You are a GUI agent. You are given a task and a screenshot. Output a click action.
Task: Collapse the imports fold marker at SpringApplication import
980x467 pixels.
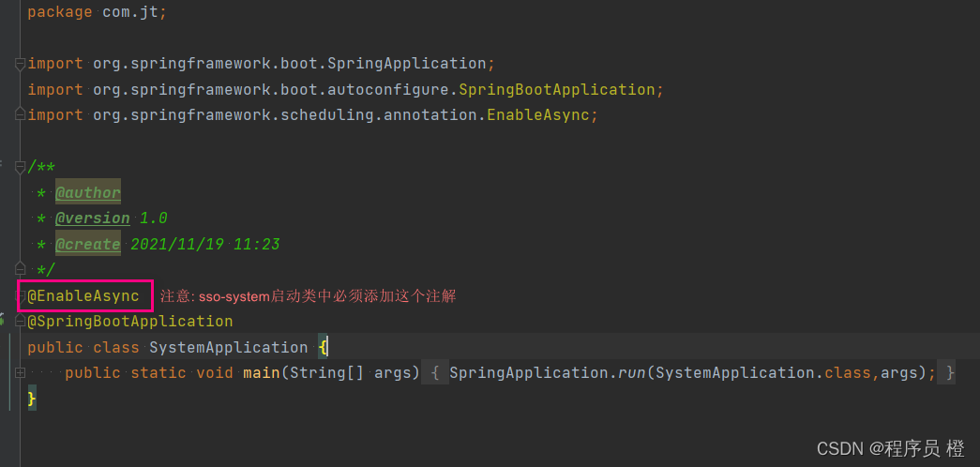(x=20, y=64)
